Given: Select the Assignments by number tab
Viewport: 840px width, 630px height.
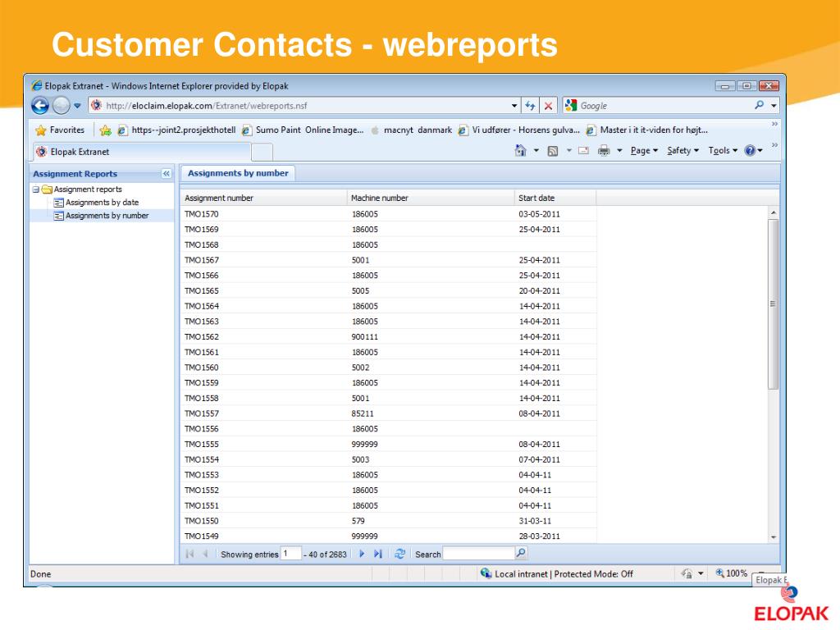Looking at the screenshot, I should pyautogui.click(x=238, y=173).
